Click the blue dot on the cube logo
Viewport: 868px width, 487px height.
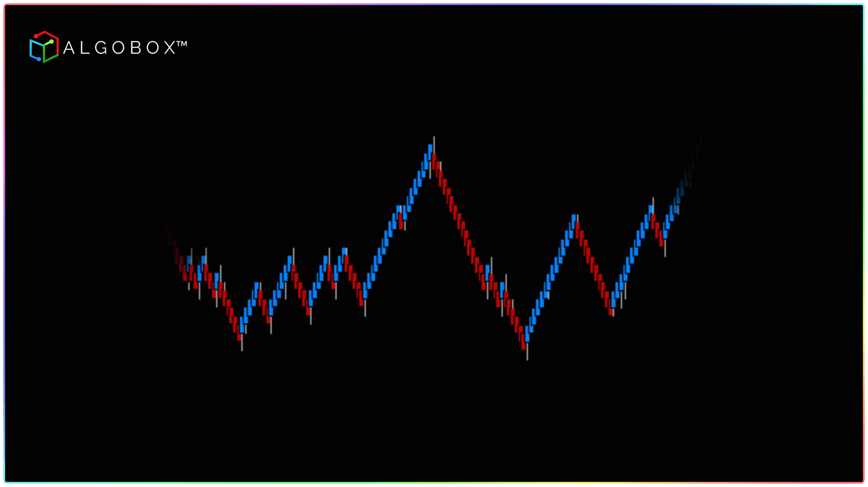pyautogui.click(x=39, y=59)
